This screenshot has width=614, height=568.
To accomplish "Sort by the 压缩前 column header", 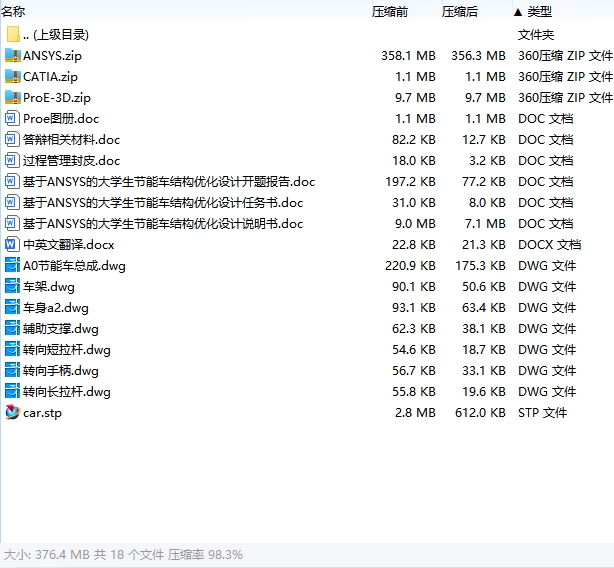I will tap(390, 12).
